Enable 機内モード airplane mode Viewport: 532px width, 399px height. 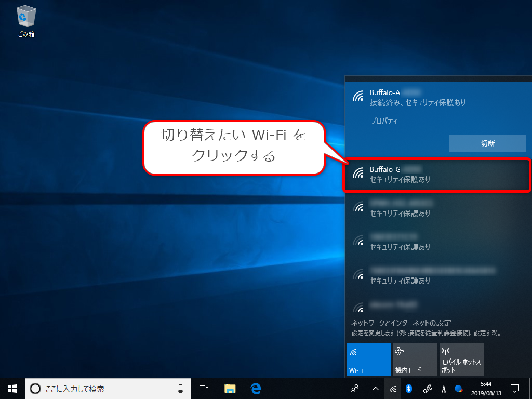pos(415,360)
